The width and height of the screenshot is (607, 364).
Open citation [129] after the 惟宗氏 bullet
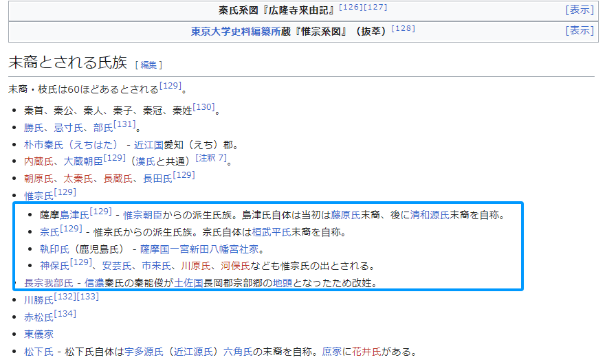[65, 192]
